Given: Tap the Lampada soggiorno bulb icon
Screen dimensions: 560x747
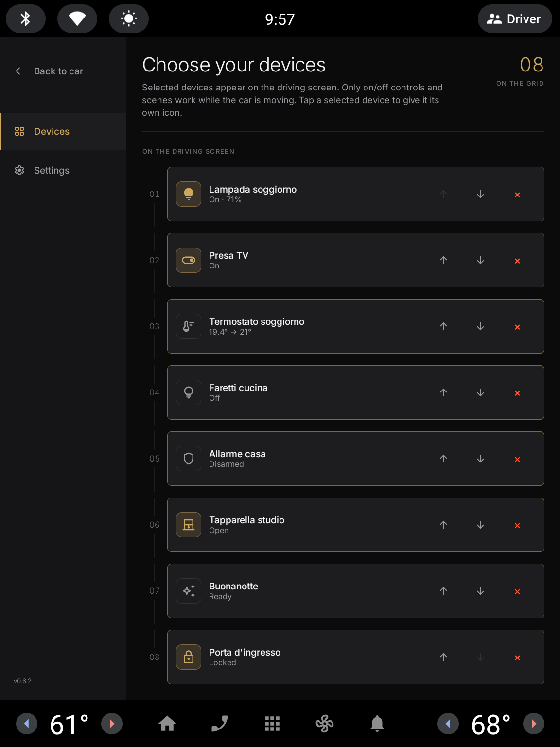Looking at the screenshot, I should (x=189, y=194).
